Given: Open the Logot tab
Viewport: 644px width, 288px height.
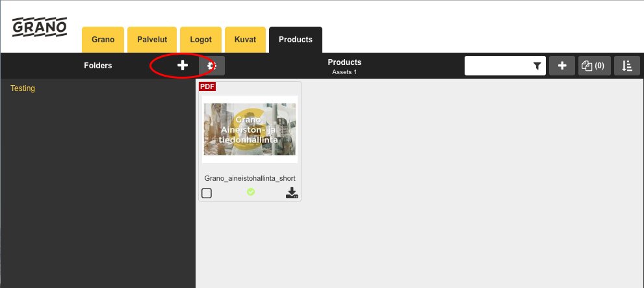Looking at the screenshot, I should point(201,40).
